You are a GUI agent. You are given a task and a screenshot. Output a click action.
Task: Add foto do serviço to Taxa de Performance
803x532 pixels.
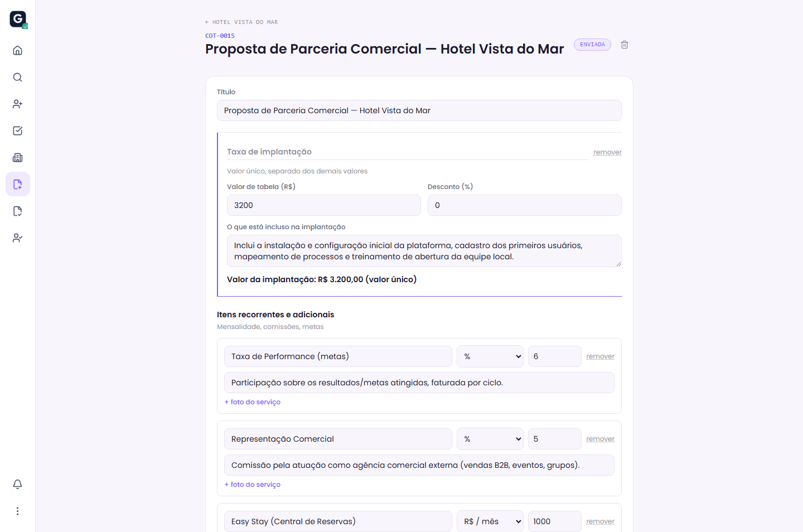[x=253, y=402]
